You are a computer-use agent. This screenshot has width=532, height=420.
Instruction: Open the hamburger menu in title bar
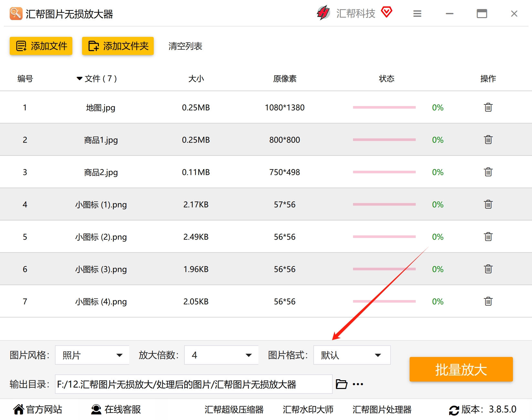tap(417, 14)
